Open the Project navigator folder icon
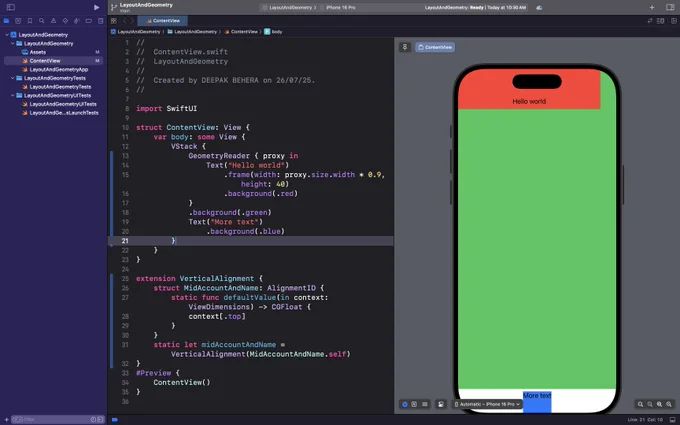 [x=6, y=20]
